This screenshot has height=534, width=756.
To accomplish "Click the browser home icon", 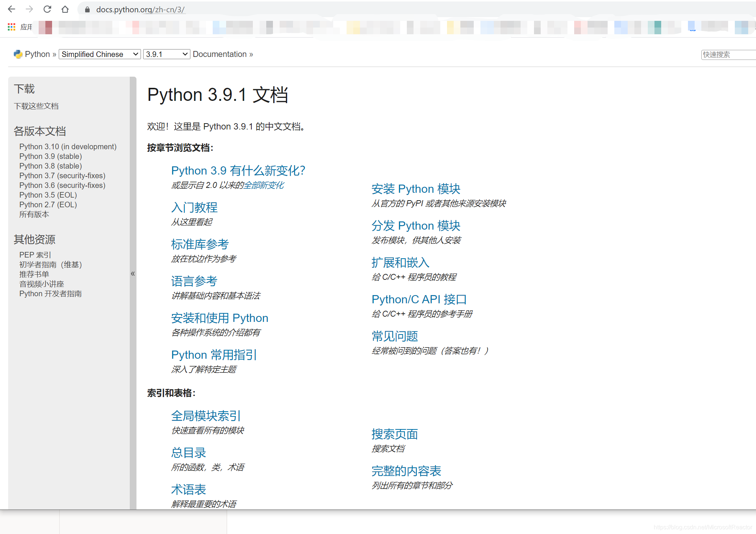I will [65, 9].
